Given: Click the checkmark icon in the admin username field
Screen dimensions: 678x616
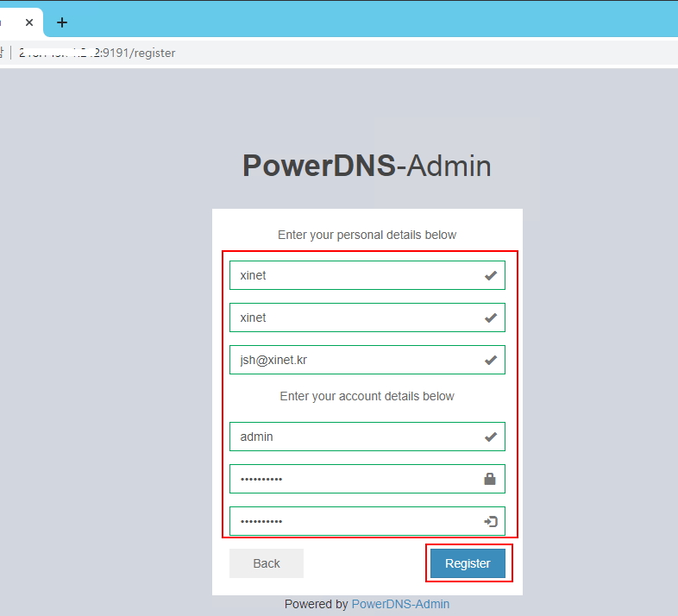Looking at the screenshot, I should pos(490,437).
